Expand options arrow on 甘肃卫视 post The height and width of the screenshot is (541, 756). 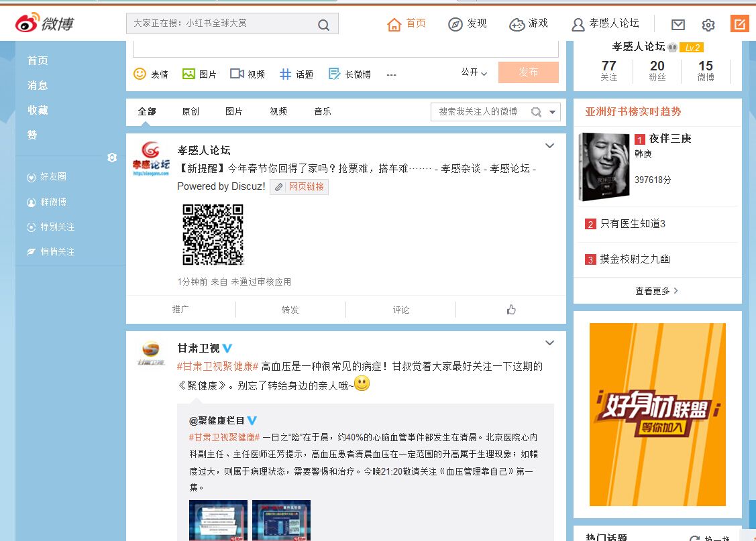(x=549, y=343)
